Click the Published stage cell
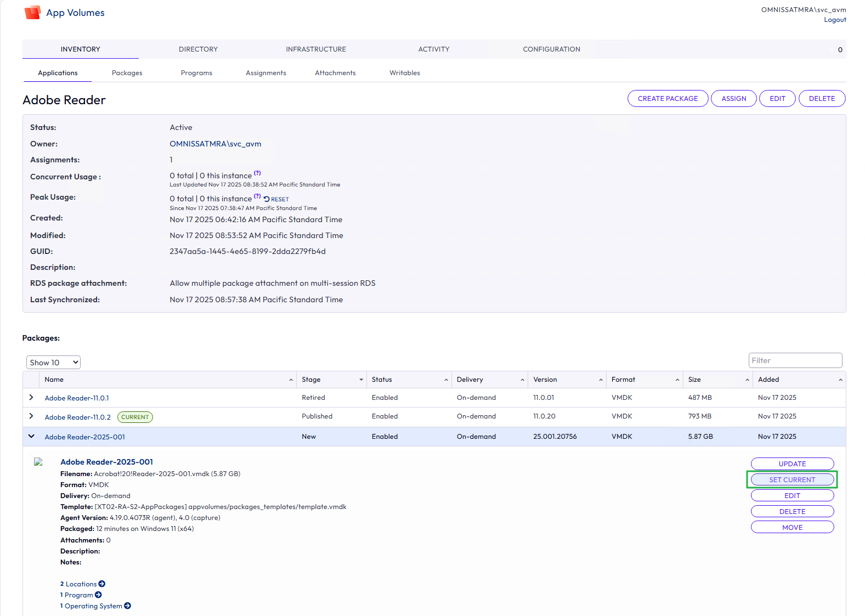Viewport: 865px width, 616px height. [x=317, y=416]
